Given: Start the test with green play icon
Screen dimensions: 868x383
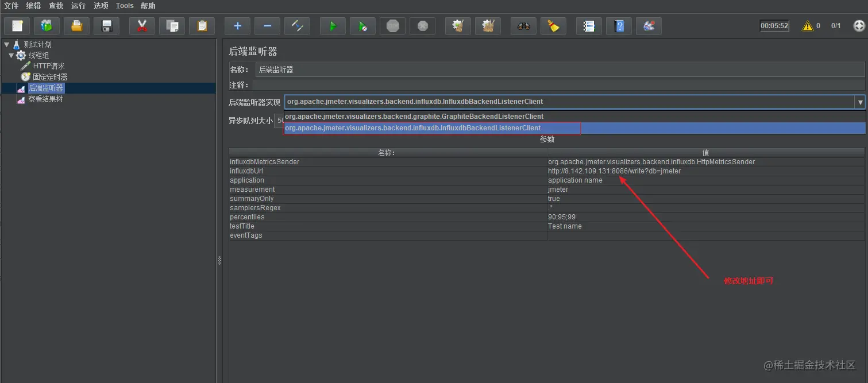Looking at the screenshot, I should point(333,26).
